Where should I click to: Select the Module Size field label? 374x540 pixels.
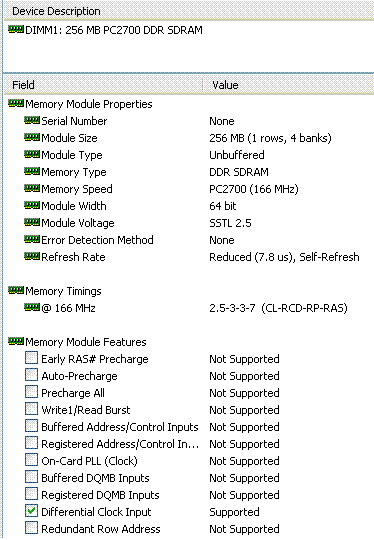69,138
